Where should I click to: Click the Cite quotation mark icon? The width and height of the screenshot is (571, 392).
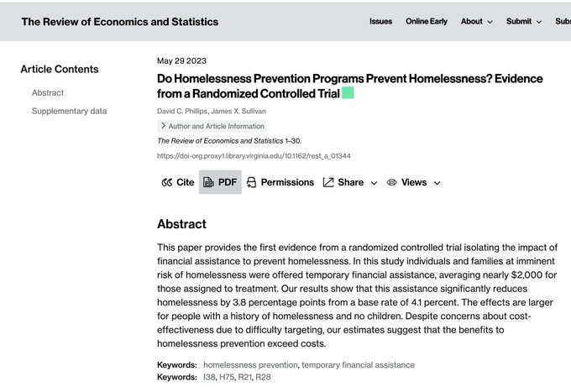(167, 182)
